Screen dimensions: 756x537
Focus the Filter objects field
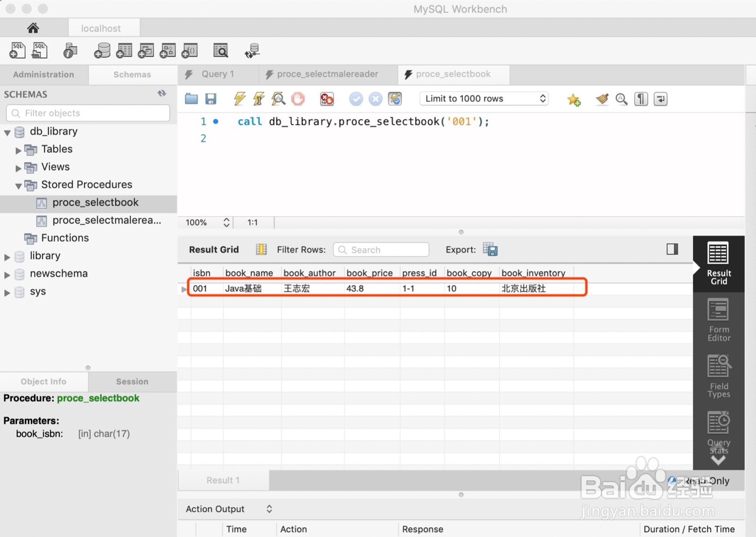(x=88, y=113)
